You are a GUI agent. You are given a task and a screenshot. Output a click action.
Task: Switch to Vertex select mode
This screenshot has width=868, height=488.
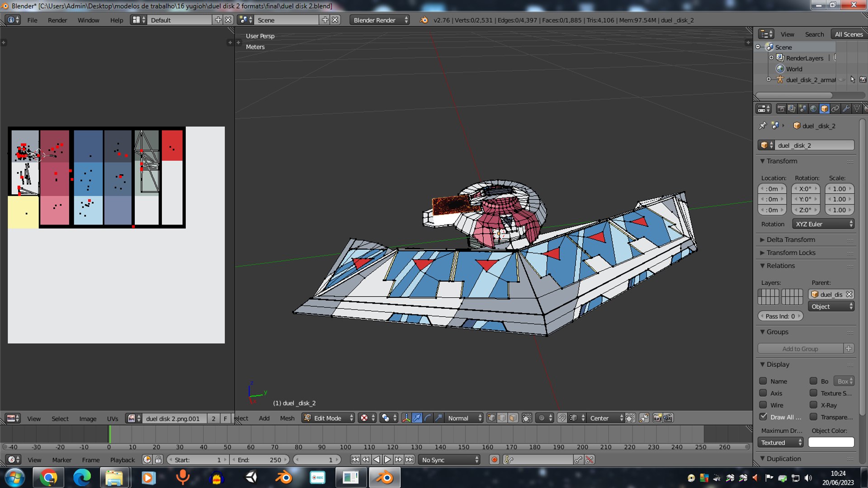click(491, 418)
